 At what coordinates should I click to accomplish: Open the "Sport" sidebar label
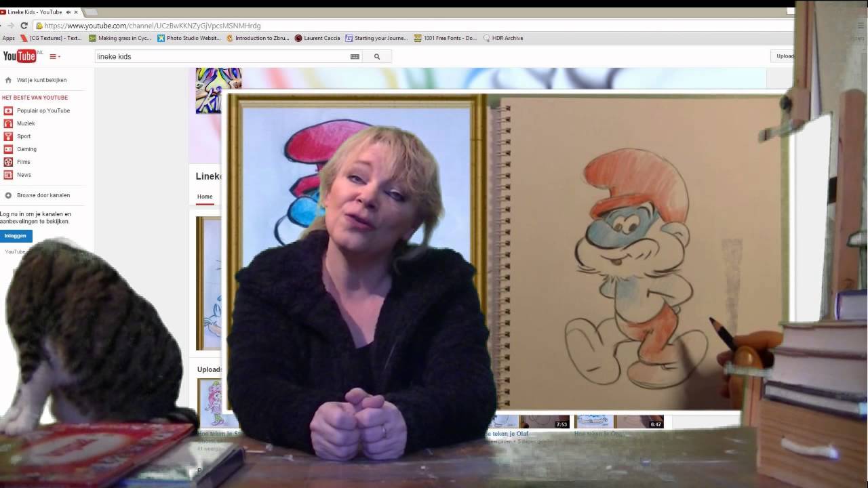point(24,136)
